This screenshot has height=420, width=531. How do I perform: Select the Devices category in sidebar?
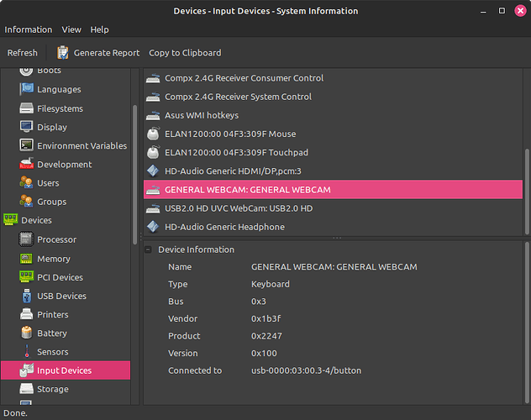tap(36, 220)
